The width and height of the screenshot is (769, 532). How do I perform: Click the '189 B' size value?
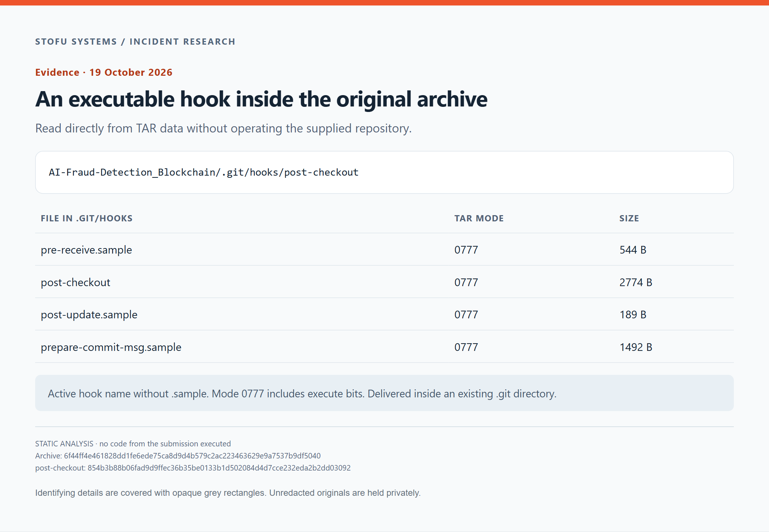click(x=633, y=315)
